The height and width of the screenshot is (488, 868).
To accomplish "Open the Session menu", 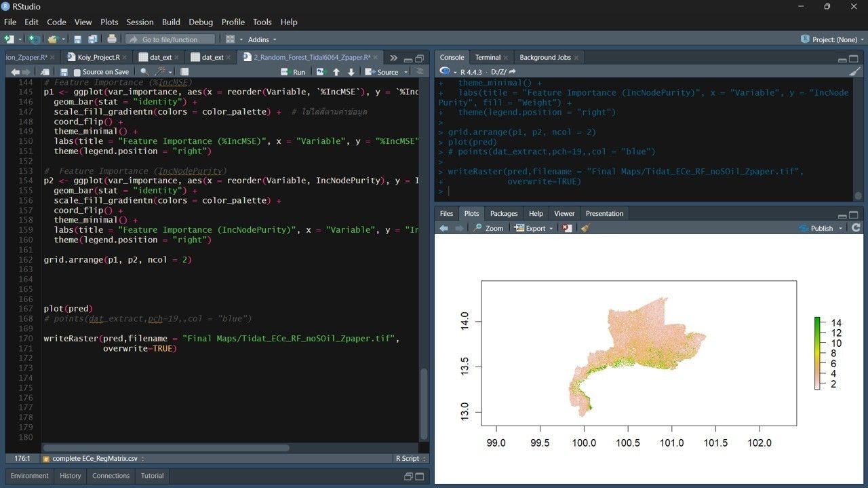I will 140,22.
